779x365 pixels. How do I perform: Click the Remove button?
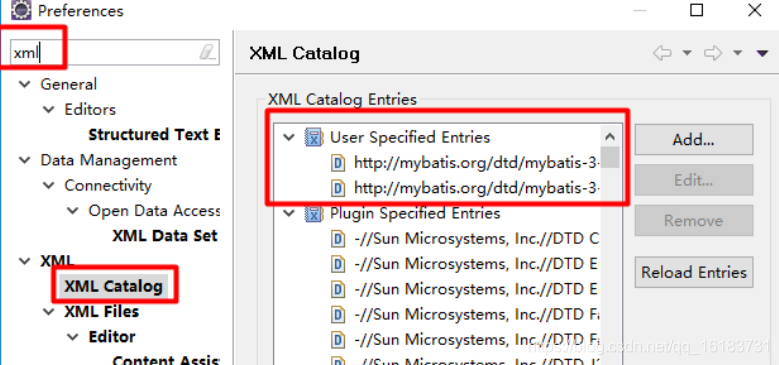pos(694,220)
